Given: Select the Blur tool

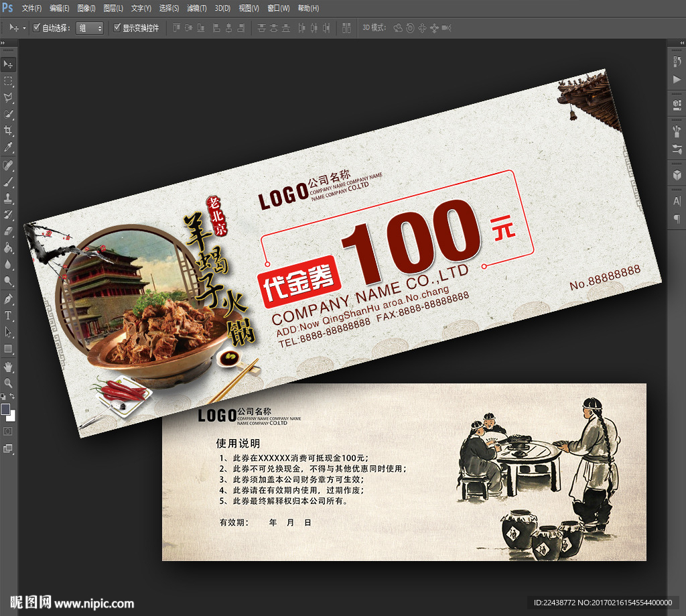Looking at the screenshot, I should [x=8, y=265].
